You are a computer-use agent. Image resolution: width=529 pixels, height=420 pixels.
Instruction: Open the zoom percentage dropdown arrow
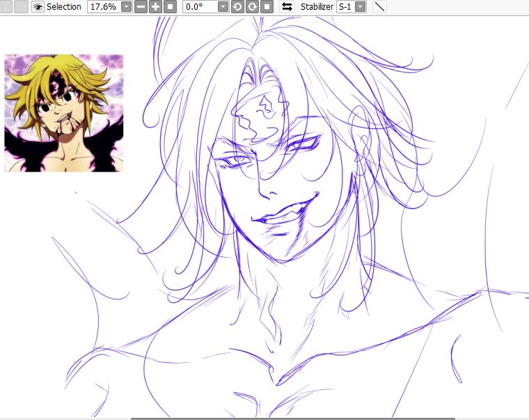[x=127, y=7]
